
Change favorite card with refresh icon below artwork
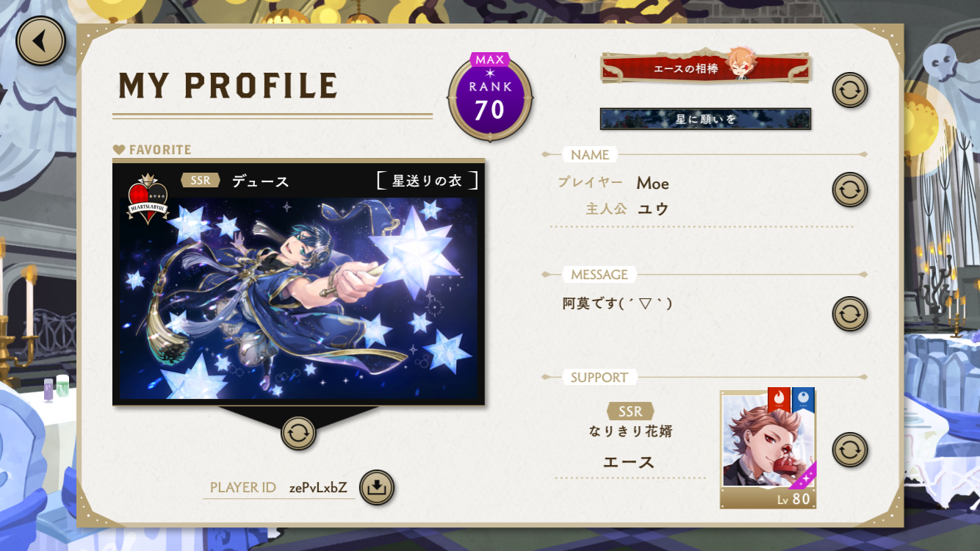tap(298, 433)
